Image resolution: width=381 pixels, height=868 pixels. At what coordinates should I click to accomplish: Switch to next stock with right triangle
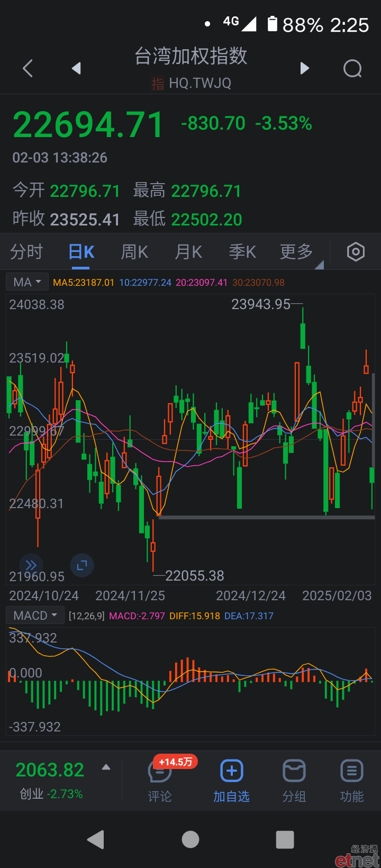tap(304, 68)
